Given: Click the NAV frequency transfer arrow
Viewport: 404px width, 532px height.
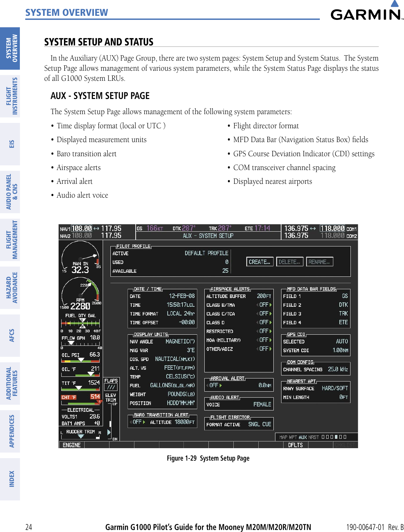Looking at the screenshot, I should (x=96, y=228).
